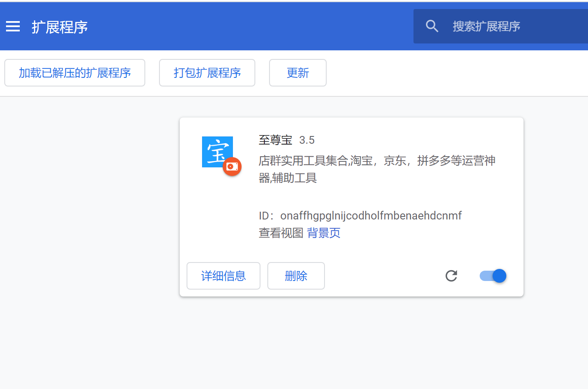The image size is (588, 389).
Task: Click the 更新 button
Action: 298,73
